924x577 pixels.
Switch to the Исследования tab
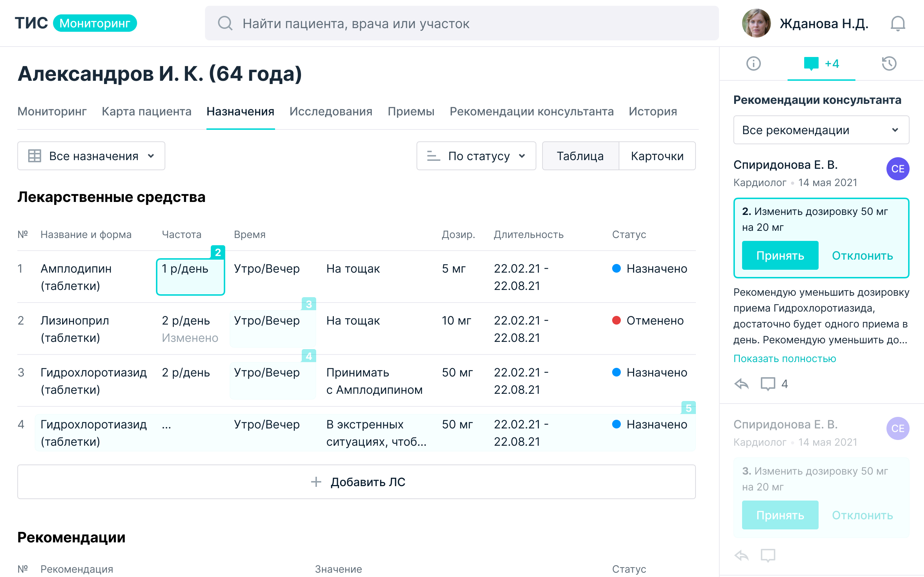pyautogui.click(x=331, y=111)
